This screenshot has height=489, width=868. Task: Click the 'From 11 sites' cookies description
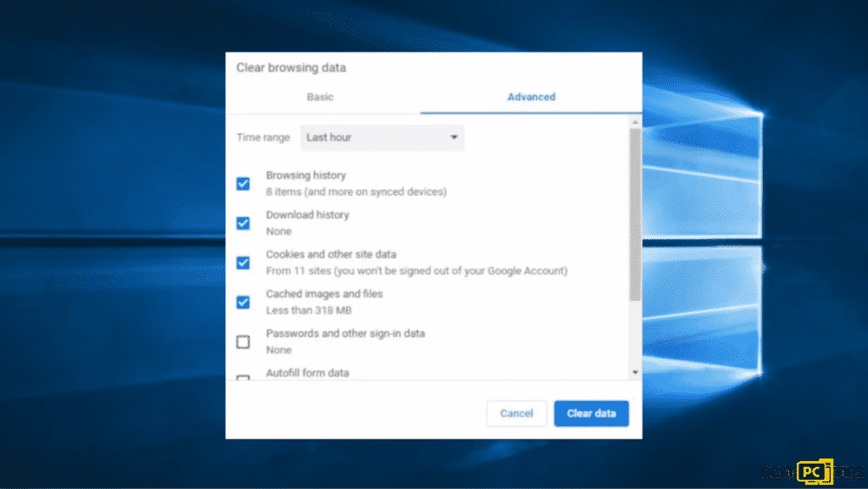(x=416, y=271)
